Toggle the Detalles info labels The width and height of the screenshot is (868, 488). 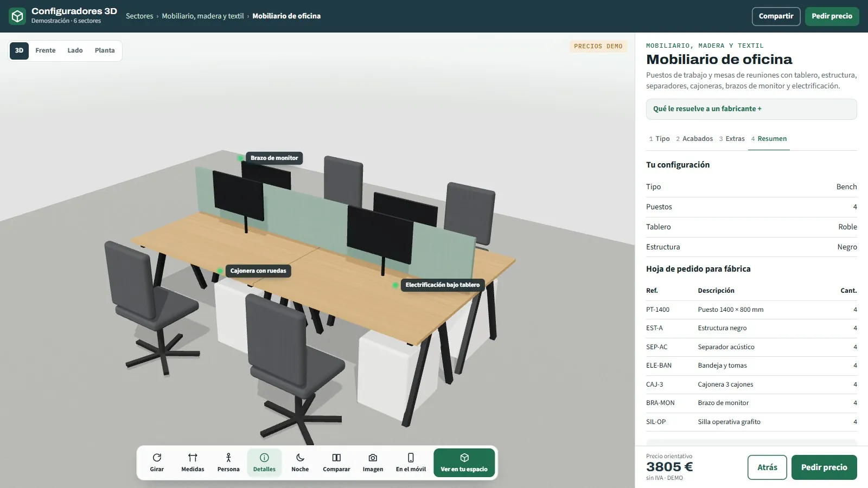click(264, 463)
